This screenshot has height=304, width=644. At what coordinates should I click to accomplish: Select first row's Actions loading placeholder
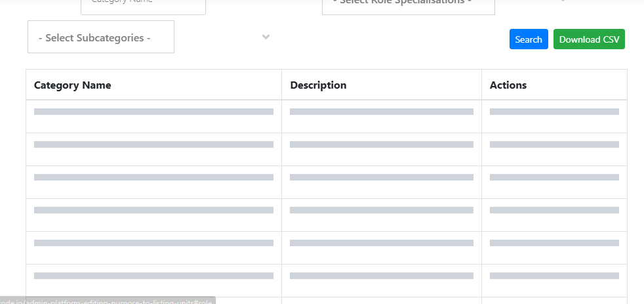point(554,112)
